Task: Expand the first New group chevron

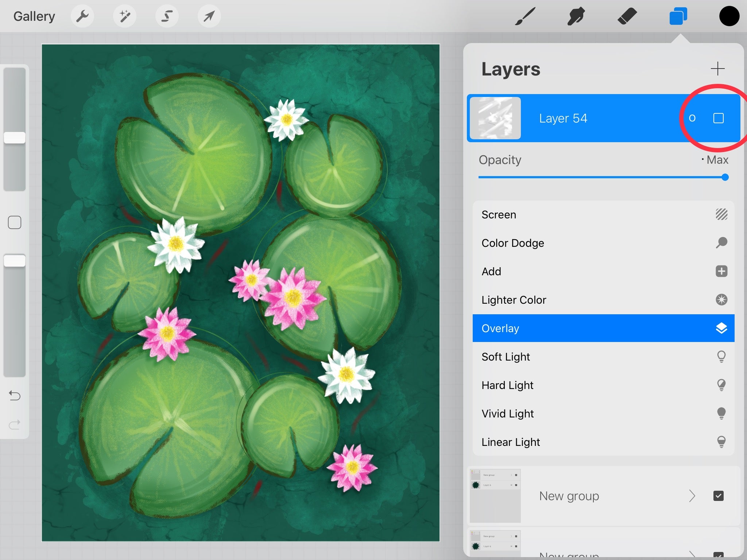Action: tap(692, 496)
